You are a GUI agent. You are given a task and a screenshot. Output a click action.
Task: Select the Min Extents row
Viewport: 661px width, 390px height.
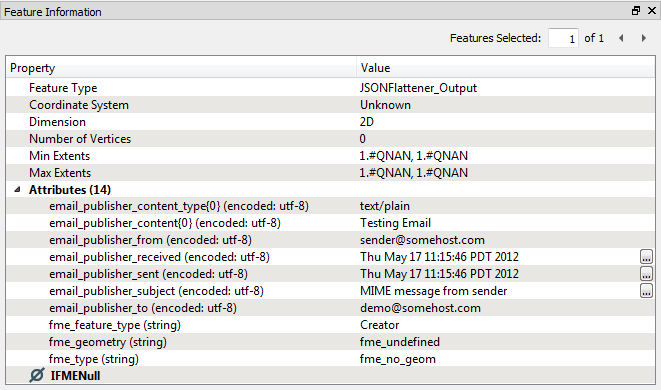click(x=330, y=156)
